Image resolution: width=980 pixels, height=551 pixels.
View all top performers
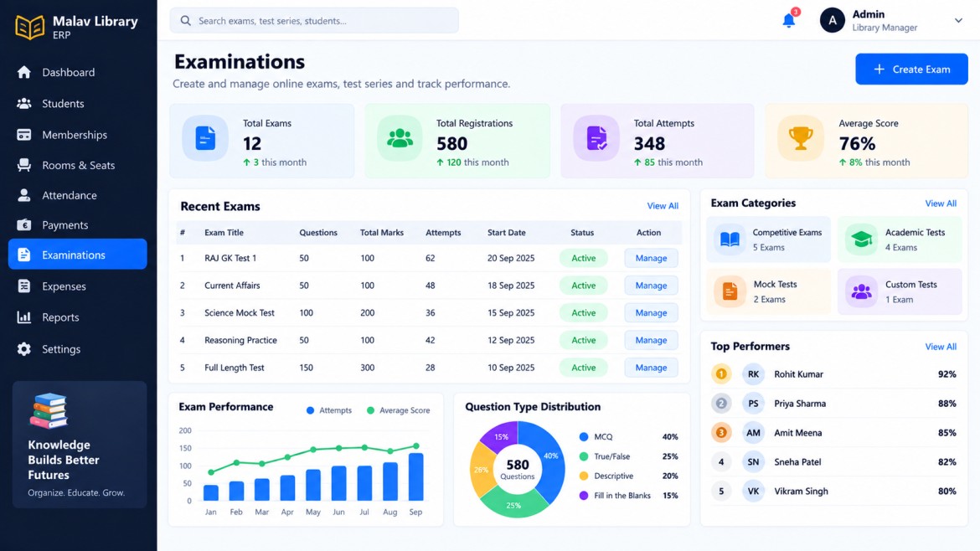941,347
